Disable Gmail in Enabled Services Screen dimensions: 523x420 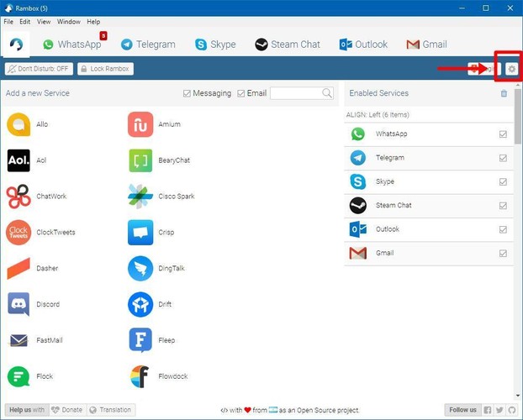(503, 254)
